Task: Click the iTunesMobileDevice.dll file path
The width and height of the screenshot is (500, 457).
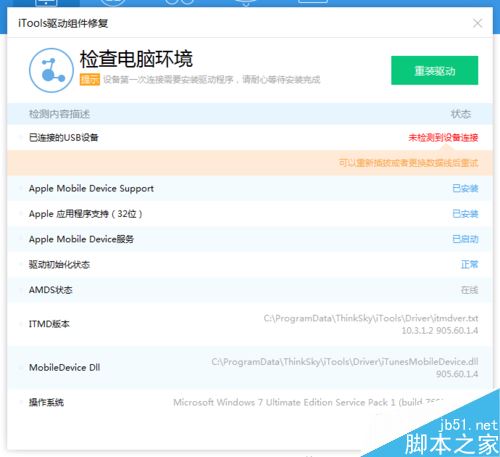Action: [345, 362]
